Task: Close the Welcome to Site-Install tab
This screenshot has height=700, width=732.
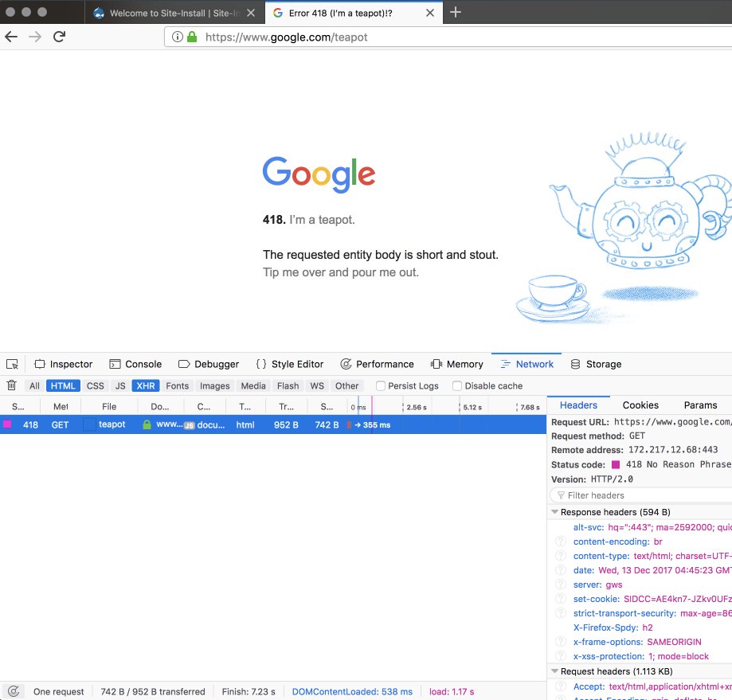Action: 251,13
